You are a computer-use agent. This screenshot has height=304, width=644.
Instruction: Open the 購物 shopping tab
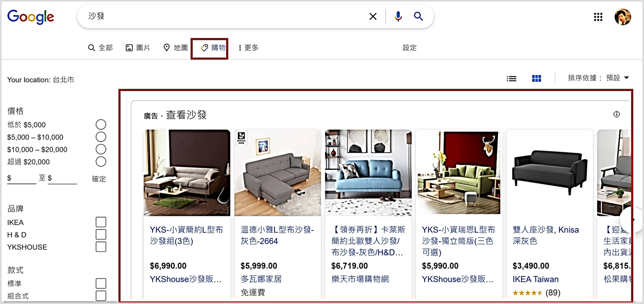[210, 49]
